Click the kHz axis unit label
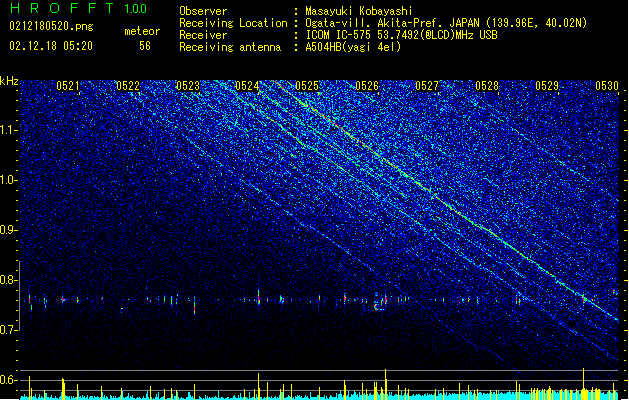The width and height of the screenshot is (629, 400). click(x=9, y=81)
